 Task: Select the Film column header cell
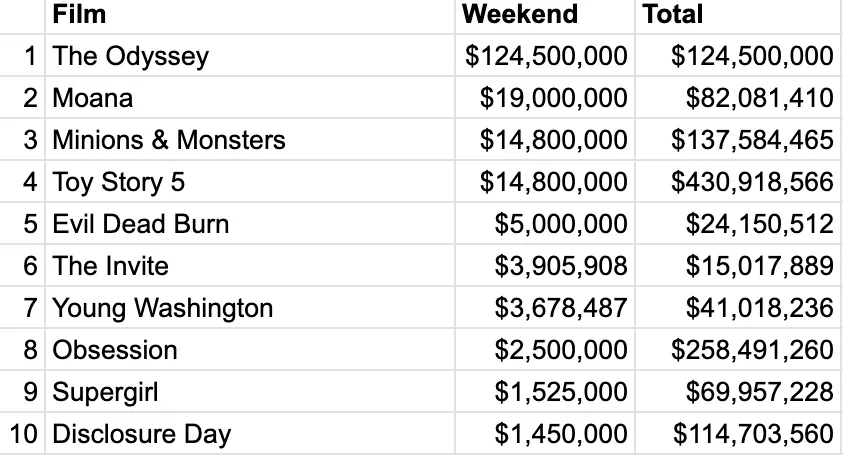pos(250,16)
